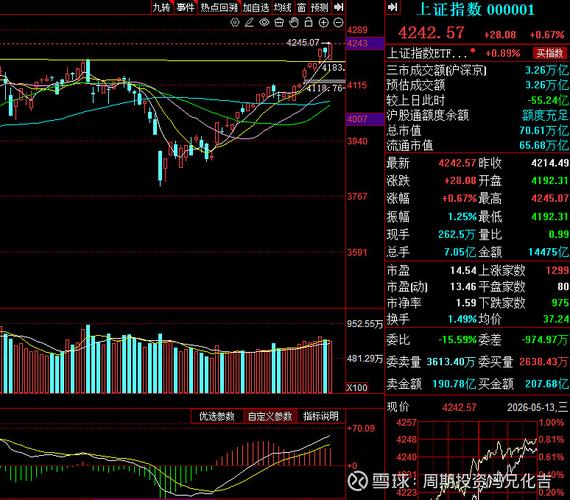Viewport: 570px width, 500px height.
Task: Click the 总手 7.05亿 value
Action: point(460,252)
